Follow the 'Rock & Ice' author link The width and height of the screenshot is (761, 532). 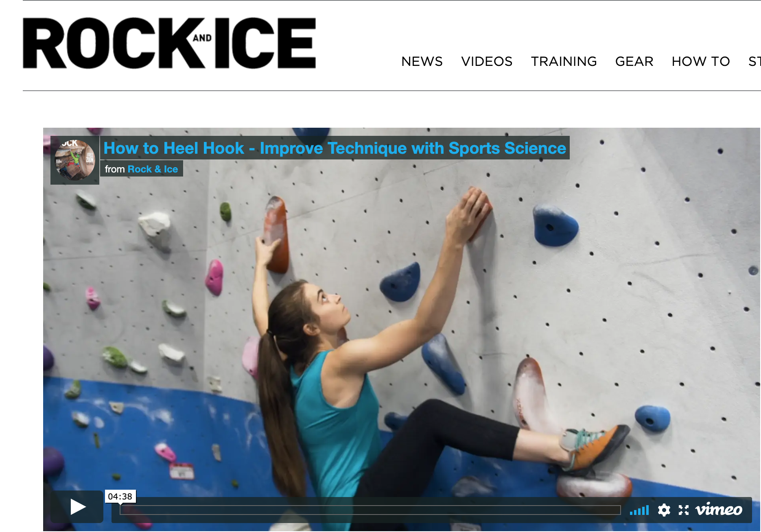[153, 169]
